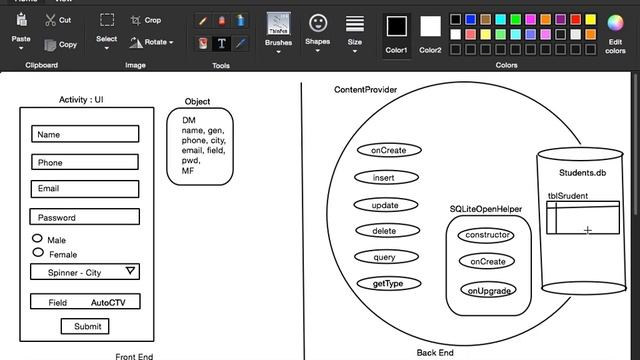Select the color picker tool

240,43
